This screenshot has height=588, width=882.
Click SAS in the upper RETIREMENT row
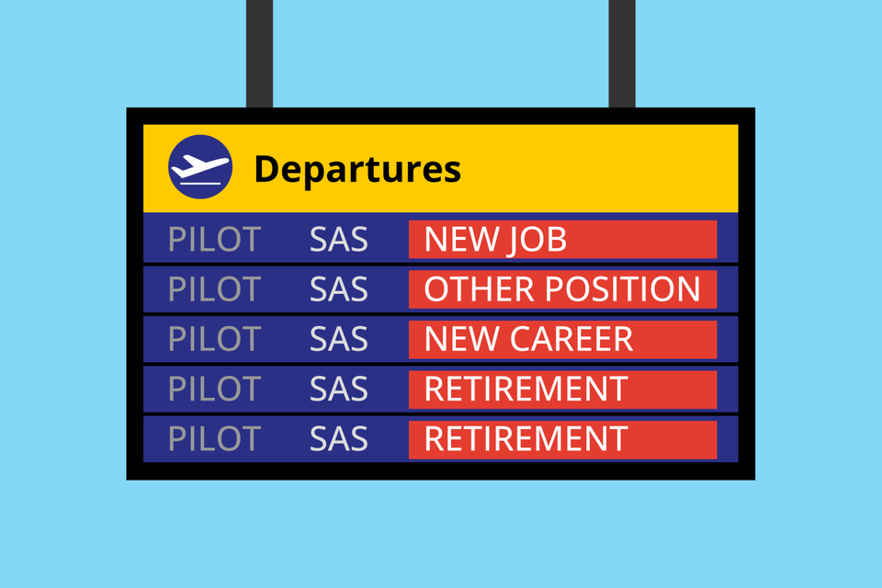pyautogui.click(x=338, y=389)
